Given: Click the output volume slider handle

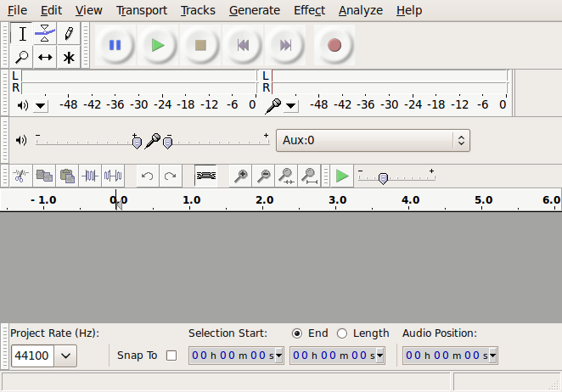Looking at the screenshot, I should point(137,142).
